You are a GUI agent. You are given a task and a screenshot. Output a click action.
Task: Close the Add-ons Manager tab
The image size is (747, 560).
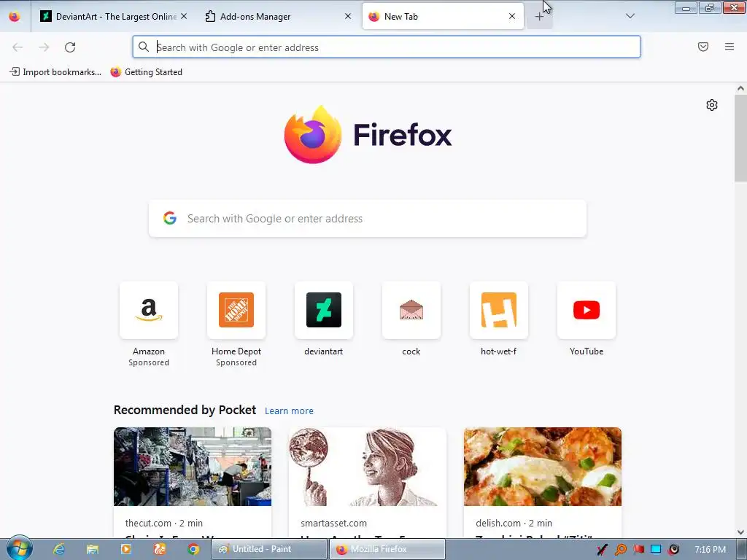[348, 16]
